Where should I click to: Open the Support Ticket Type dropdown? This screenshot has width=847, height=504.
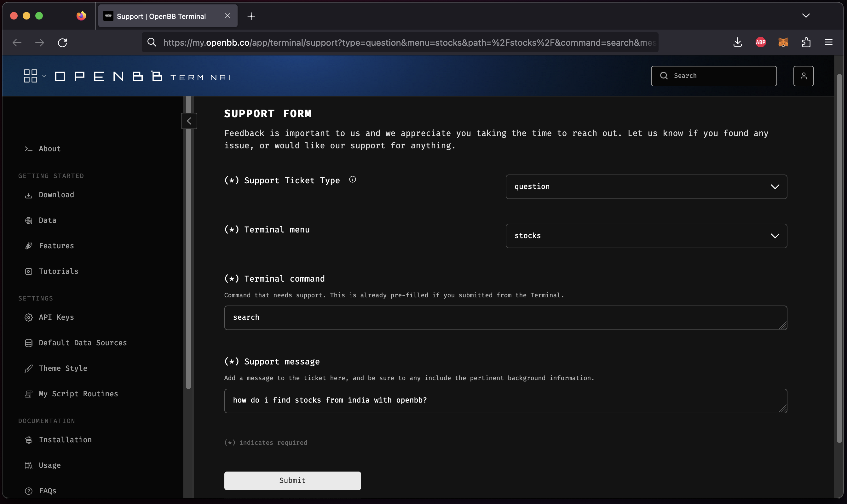(x=646, y=187)
